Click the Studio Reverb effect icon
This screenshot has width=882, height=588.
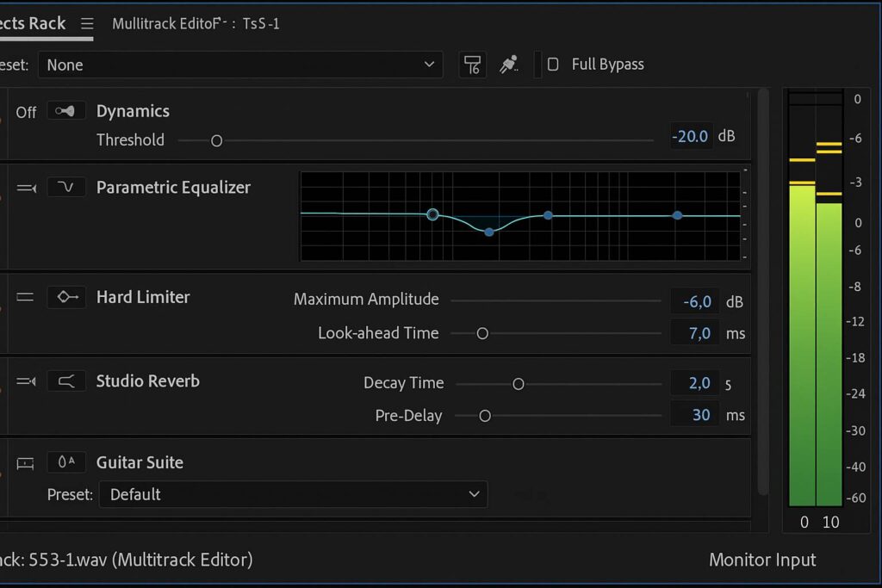point(66,381)
